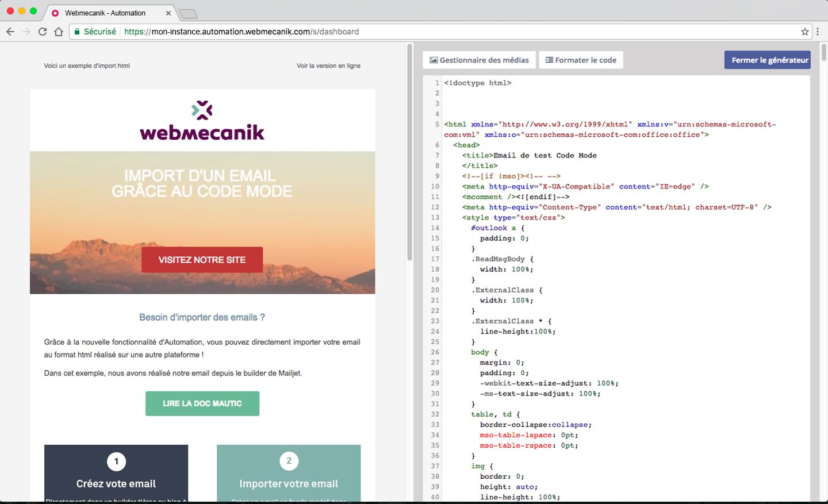The width and height of the screenshot is (828, 504).
Task: Open Voir la version en ligne link
Action: click(x=328, y=66)
